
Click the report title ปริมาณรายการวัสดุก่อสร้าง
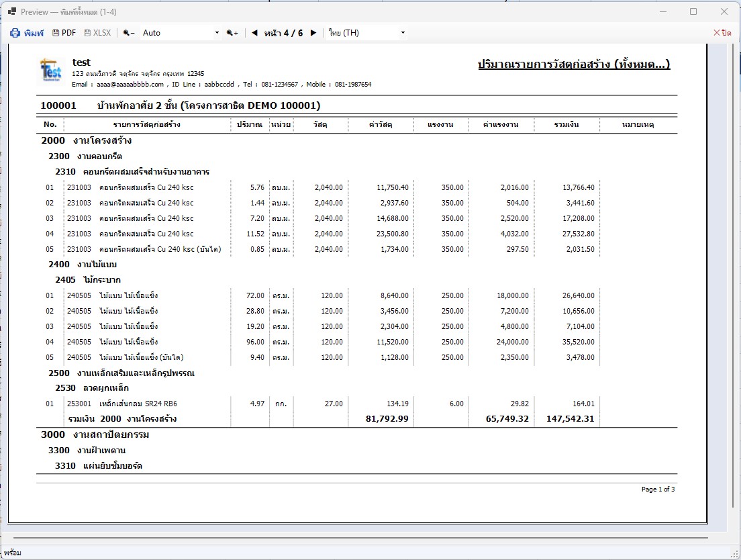574,64
